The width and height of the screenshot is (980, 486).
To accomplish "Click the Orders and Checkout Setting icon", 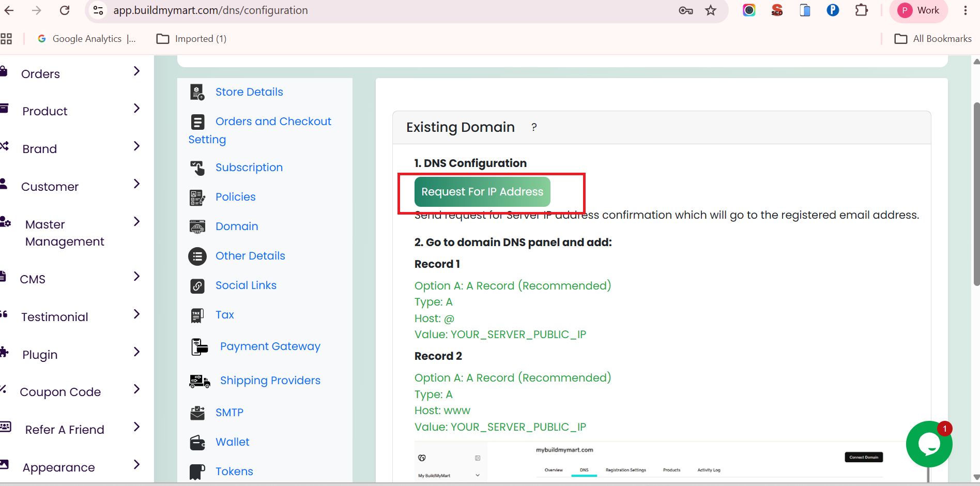I will (x=197, y=122).
